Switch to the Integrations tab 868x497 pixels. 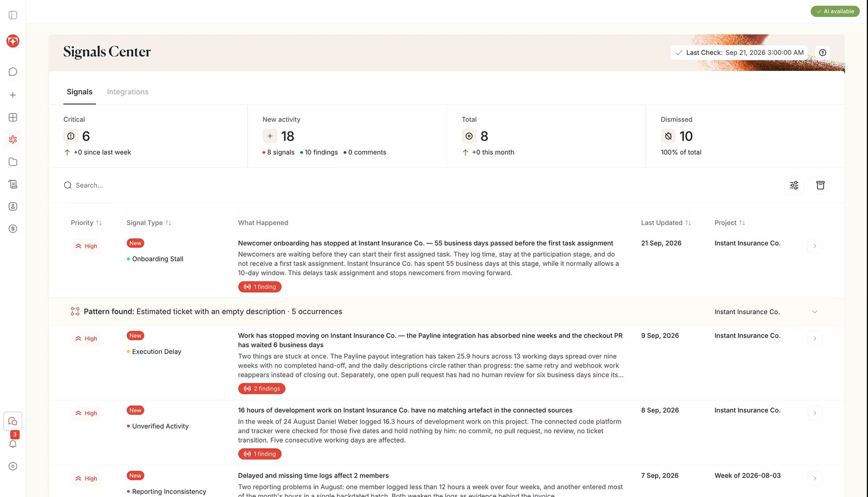[127, 92]
